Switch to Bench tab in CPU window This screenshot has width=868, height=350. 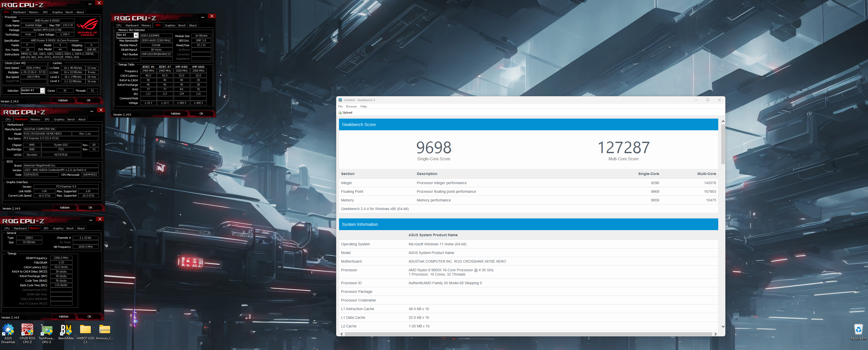(x=69, y=12)
